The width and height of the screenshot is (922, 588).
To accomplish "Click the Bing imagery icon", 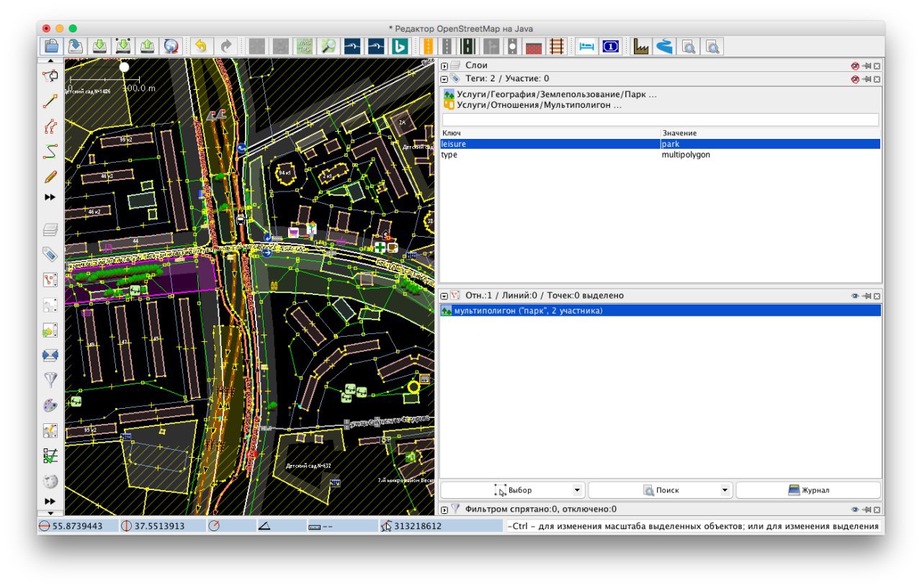I will coord(400,46).
